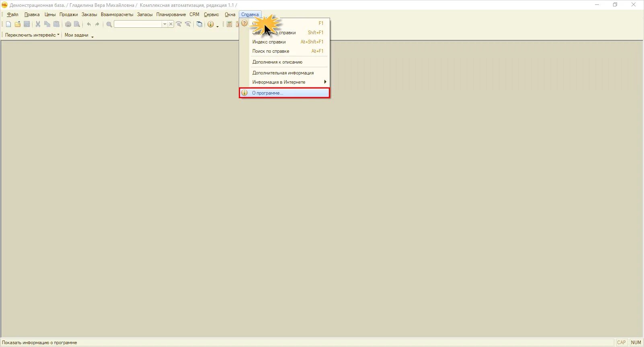This screenshot has width=644, height=347.
Task: Open the search field dropdown arrow
Action: point(164,24)
